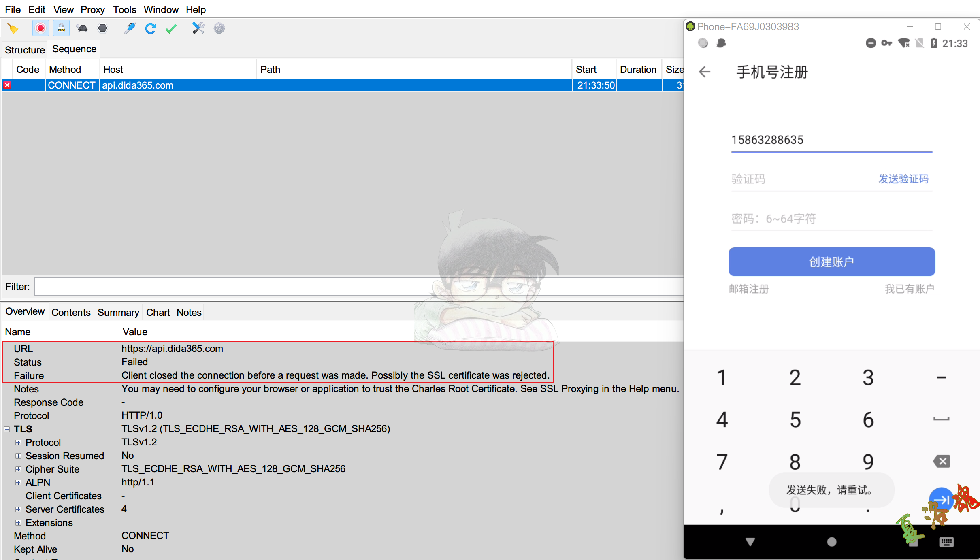980x560 pixels.
Task: Click the Filter text field
Action: click(356, 287)
